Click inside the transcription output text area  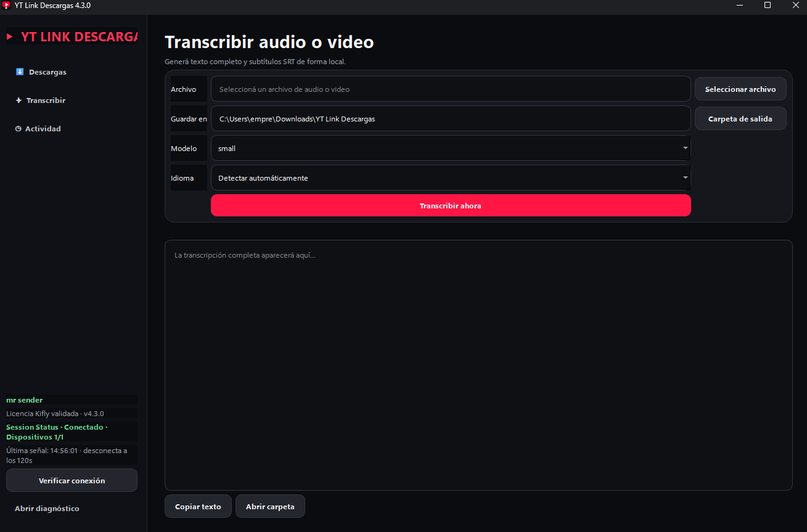click(x=478, y=366)
